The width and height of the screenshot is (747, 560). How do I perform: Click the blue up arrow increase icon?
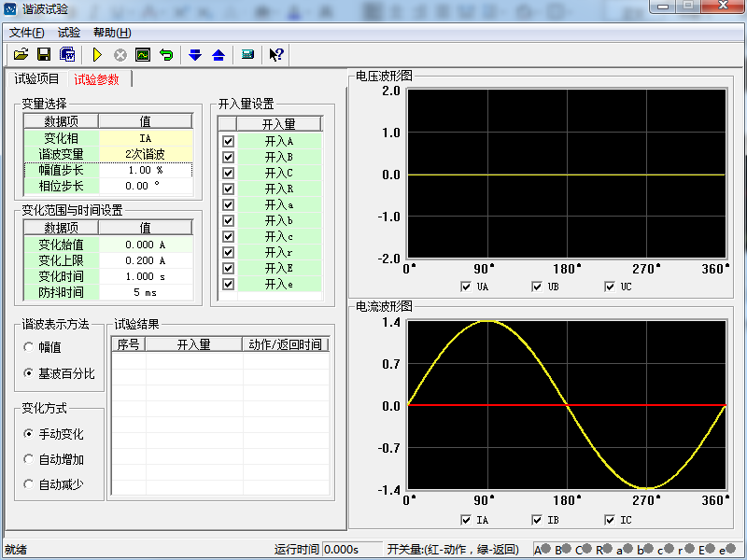click(x=218, y=54)
